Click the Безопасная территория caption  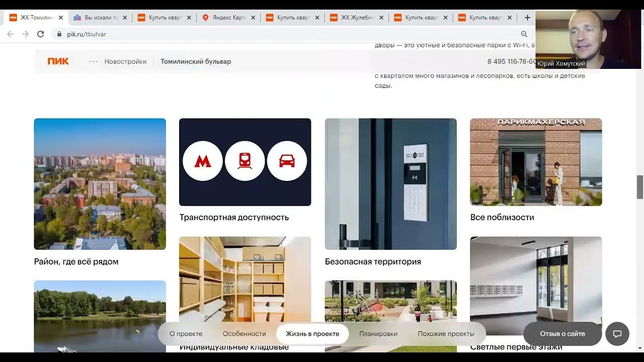(x=373, y=261)
